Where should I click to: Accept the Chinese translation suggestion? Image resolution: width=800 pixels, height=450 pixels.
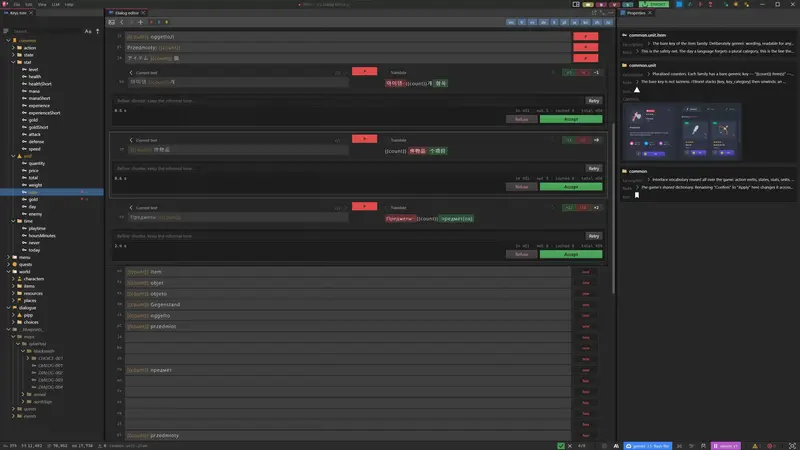click(x=571, y=187)
